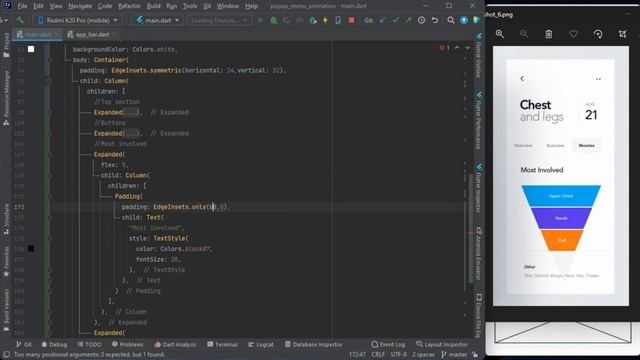640x360 pixels.
Task: Open the TODO tool window
Action: pyautogui.click(x=89, y=344)
